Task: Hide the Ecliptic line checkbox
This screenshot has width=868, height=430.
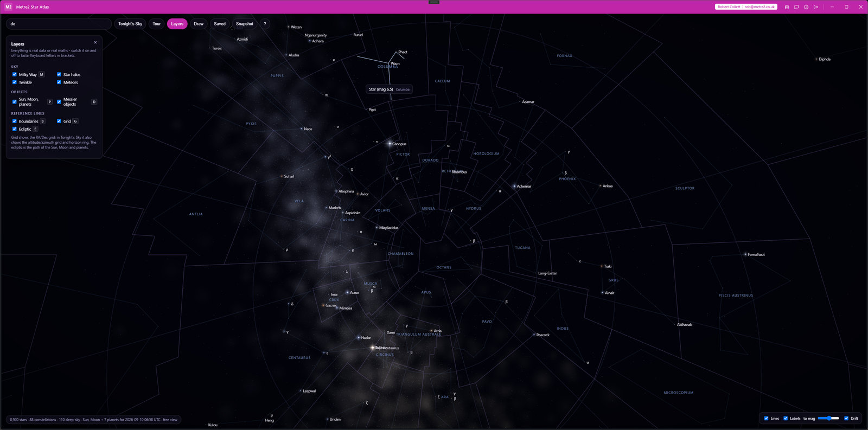Action: click(15, 129)
